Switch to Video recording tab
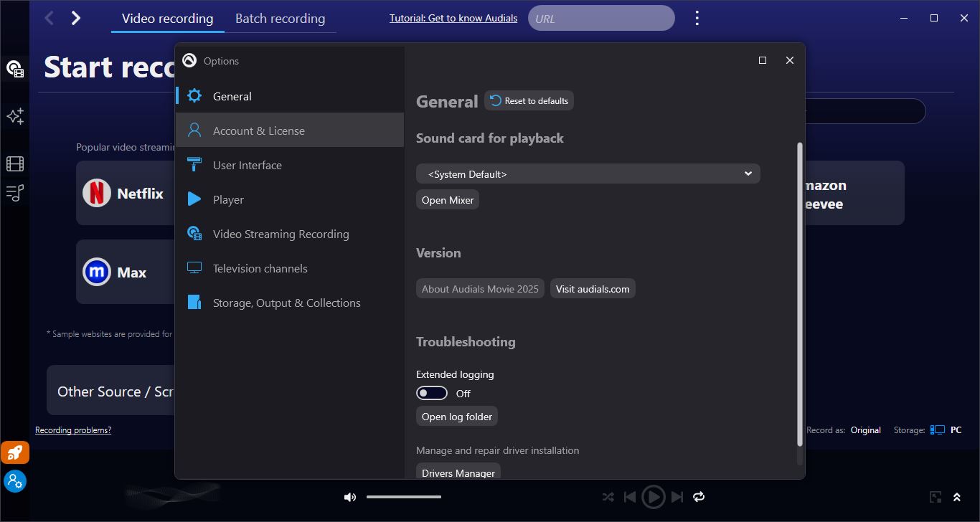 tap(168, 19)
